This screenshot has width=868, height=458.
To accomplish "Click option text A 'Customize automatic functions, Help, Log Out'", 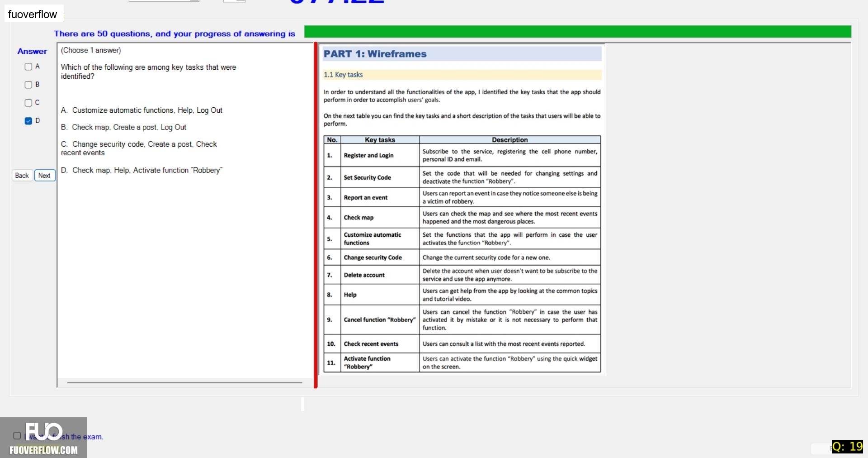I will (x=142, y=110).
